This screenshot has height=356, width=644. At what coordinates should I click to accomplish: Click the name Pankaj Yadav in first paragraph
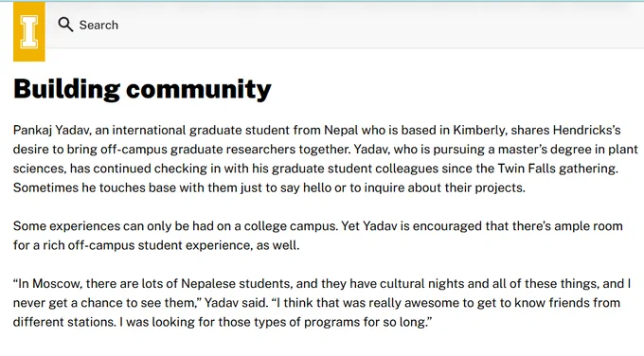click(51, 130)
